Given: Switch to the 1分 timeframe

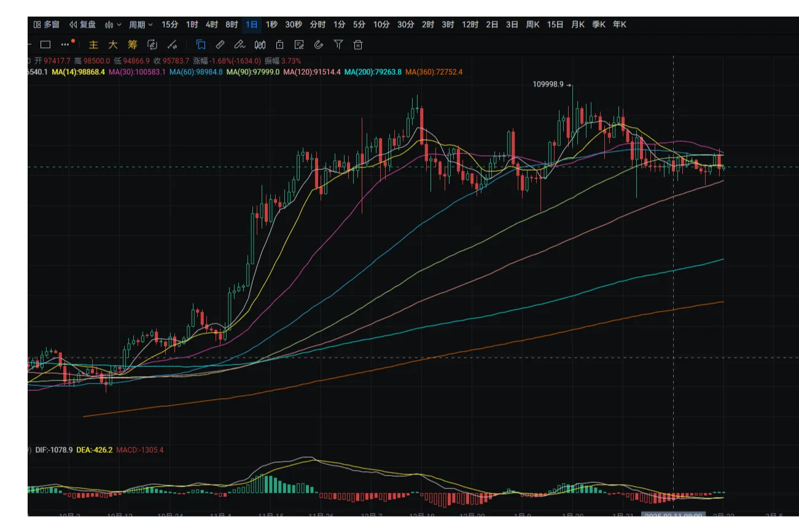Looking at the screenshot, I should click(340, 25).
